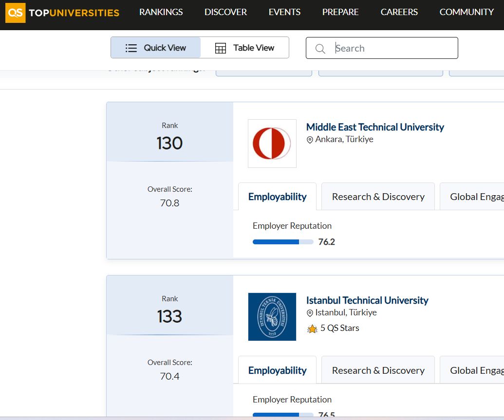Image resolution: width=504 pixels, height=420 pixels.
Task: Select Research & Discovery tab for METU
Action: click(378, 197)
